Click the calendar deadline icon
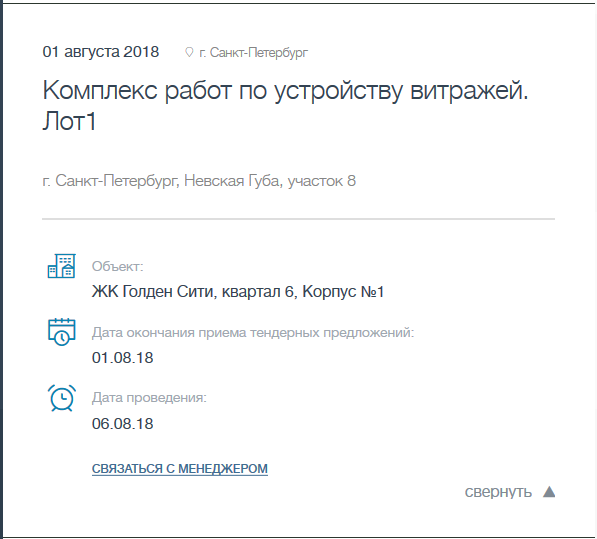Viewport: 597px width, 539px height. 62,332
